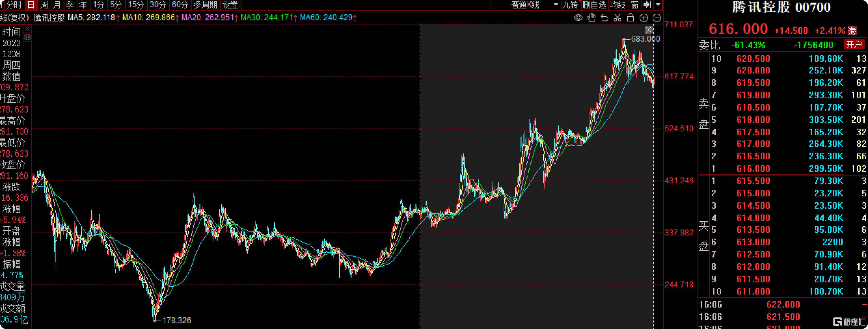Switch to the 年 yearly tab
Screen dimensions: 868x329
coord(83,5)
